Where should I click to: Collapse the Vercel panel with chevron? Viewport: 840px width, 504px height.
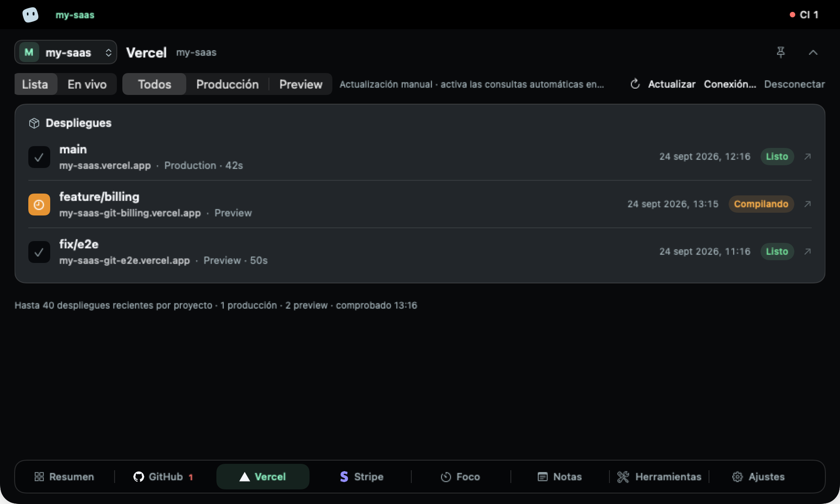pyautogui.click(x=813, y=52)
